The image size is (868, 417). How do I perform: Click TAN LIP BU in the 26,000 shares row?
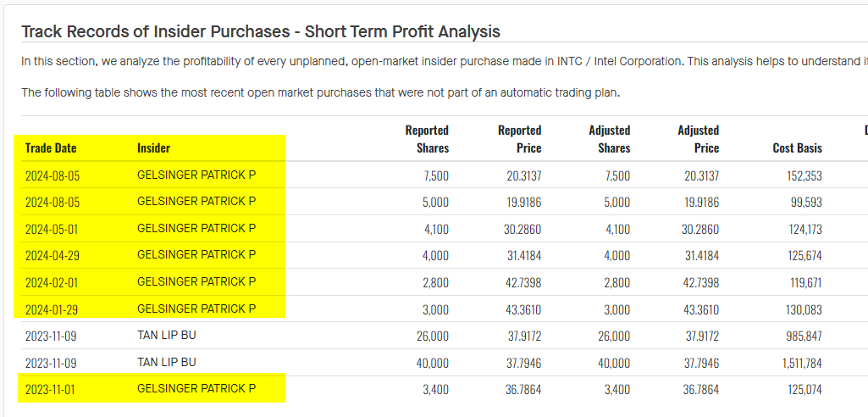tap(167, 336)
